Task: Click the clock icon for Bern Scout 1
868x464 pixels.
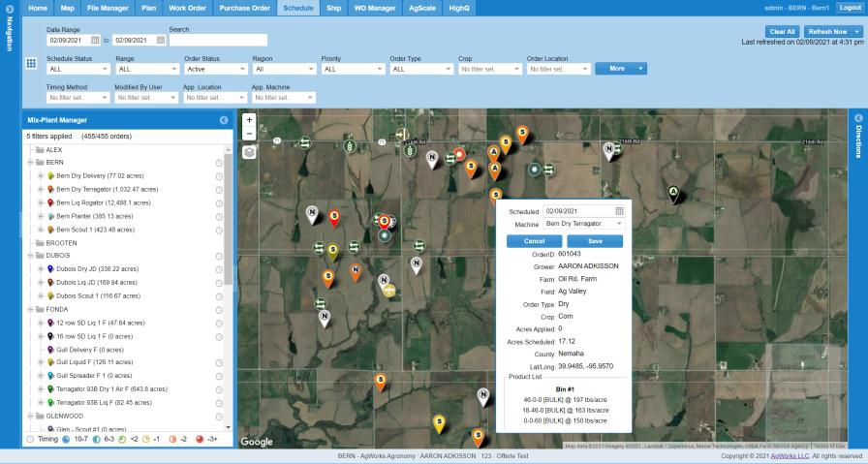Action: 219,230
